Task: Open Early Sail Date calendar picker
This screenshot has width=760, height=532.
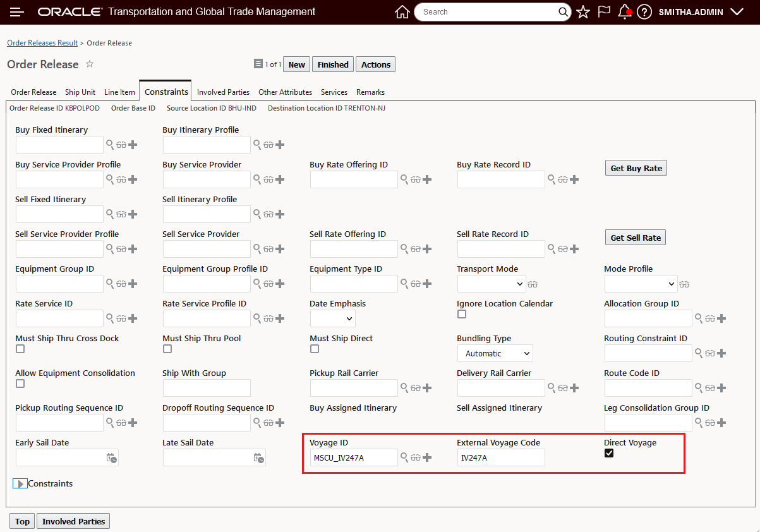Action: 111,458
